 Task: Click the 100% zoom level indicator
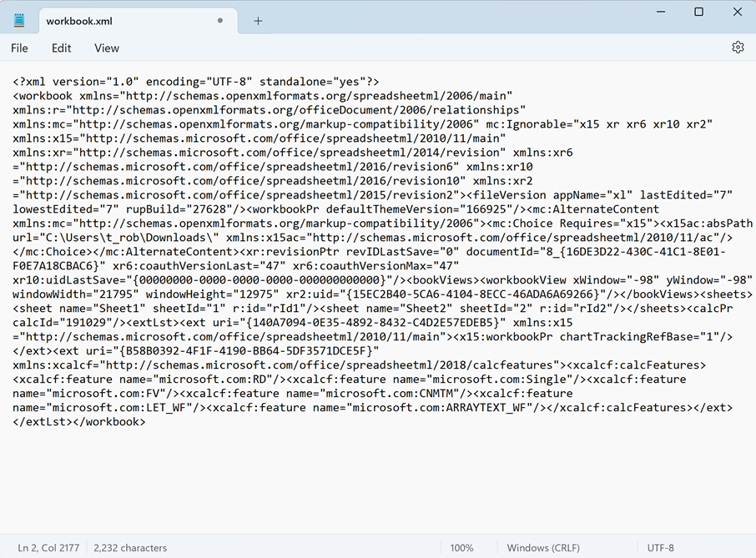(461, 548)
